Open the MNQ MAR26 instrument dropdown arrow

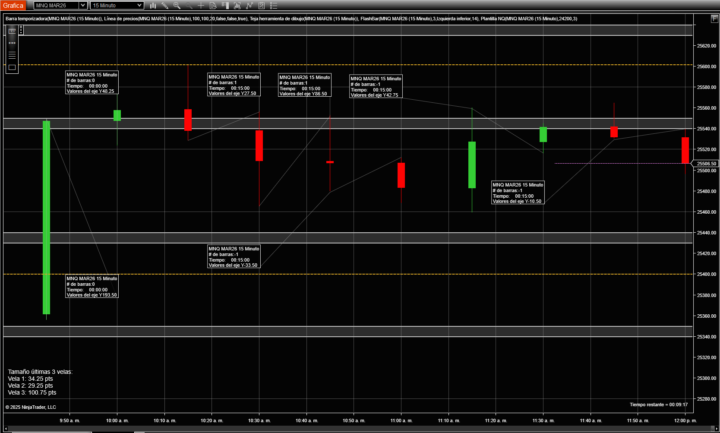click(83, 6)
